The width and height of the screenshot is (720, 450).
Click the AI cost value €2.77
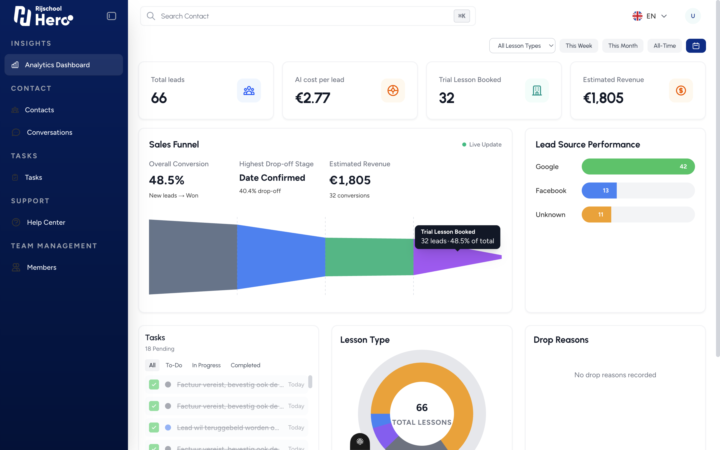tap(312, 98)
